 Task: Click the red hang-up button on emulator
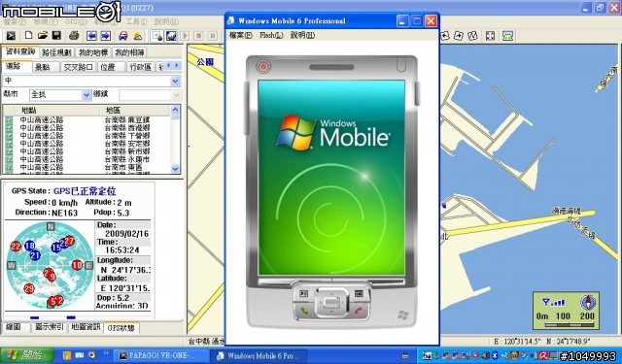click(359, 312)
